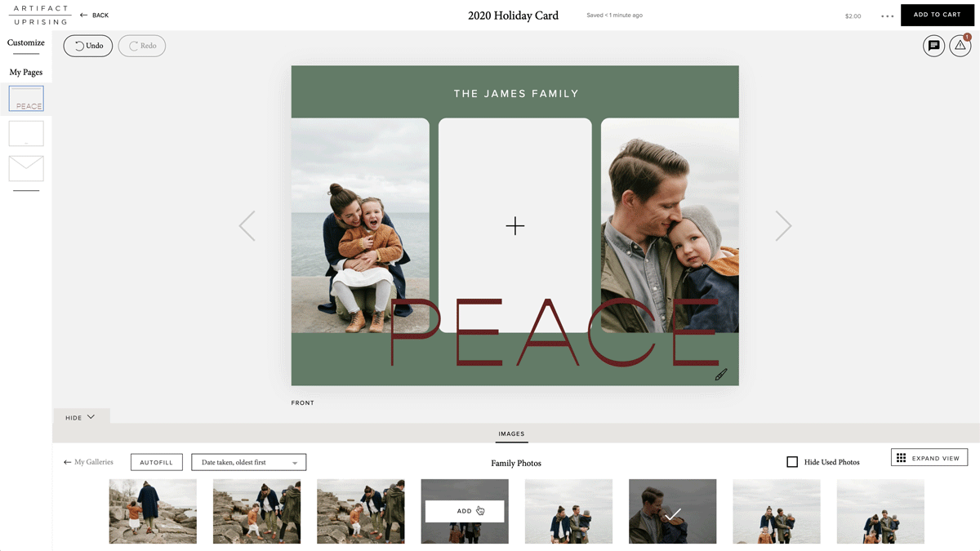This screenshot has width=980, height=551.
Task: Check the Hide Used Photos checkbox
Action: (792, 462)
